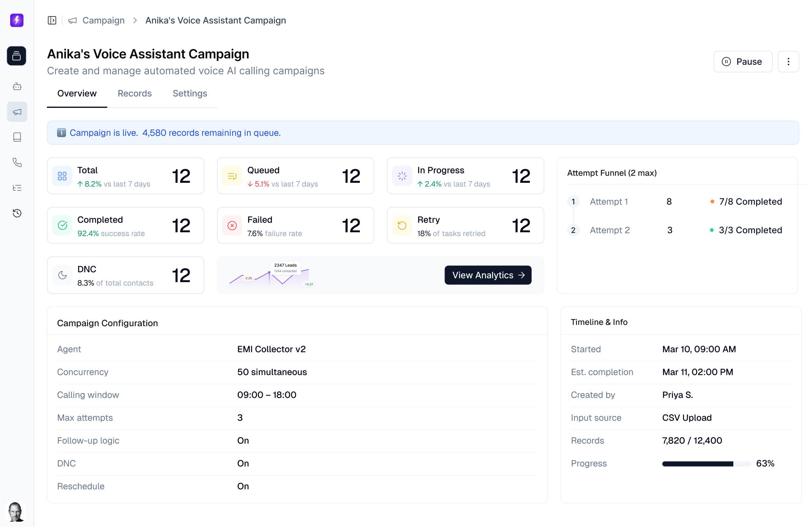Screen dimensions: 812x528
Task: Turn off Reschedule setting
Action: coord(243,486)
